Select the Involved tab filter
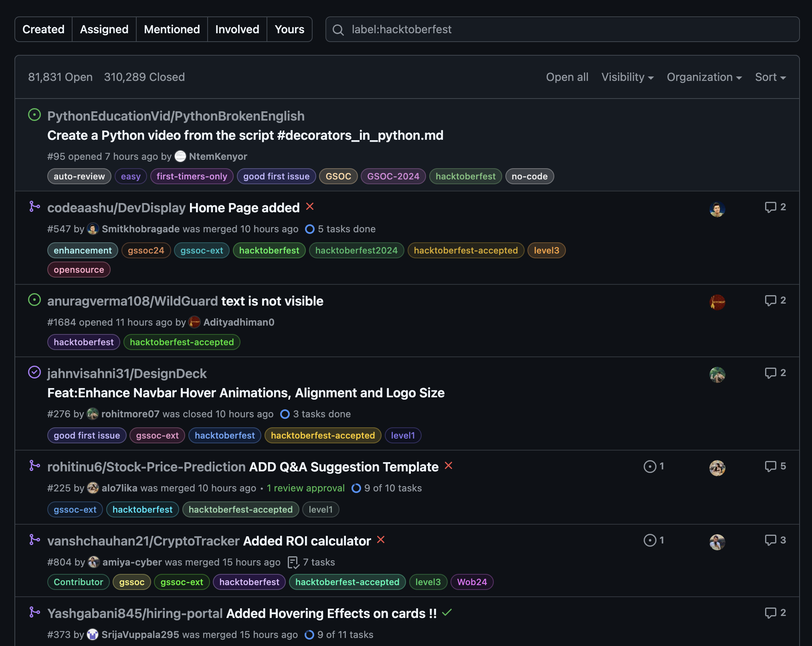This screenshot has width=812, height=646. tap(237, 29)
